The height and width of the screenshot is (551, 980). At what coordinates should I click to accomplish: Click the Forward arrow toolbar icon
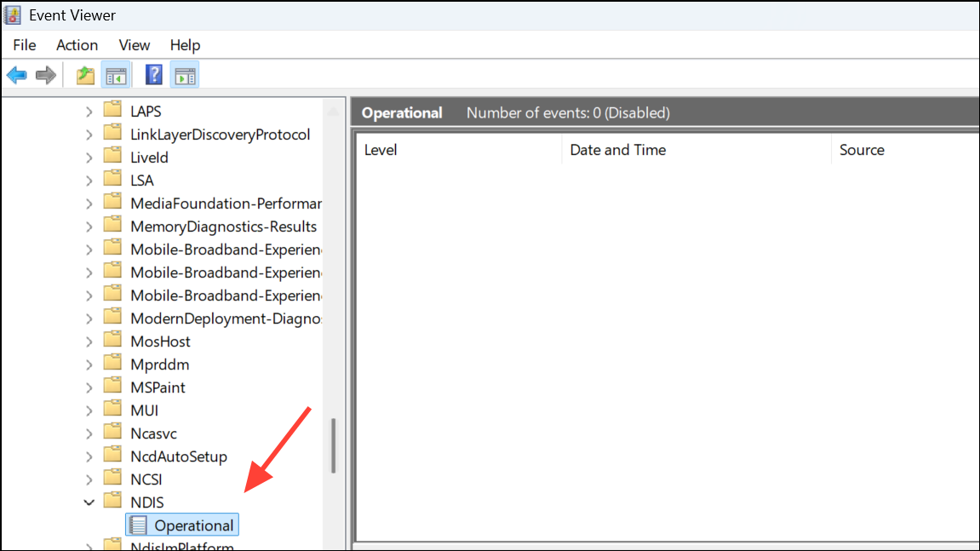pos(46,76)
